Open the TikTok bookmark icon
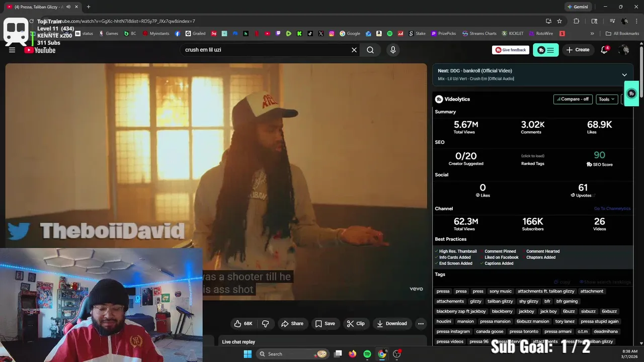Screen dimensions: 644x362 310,34
